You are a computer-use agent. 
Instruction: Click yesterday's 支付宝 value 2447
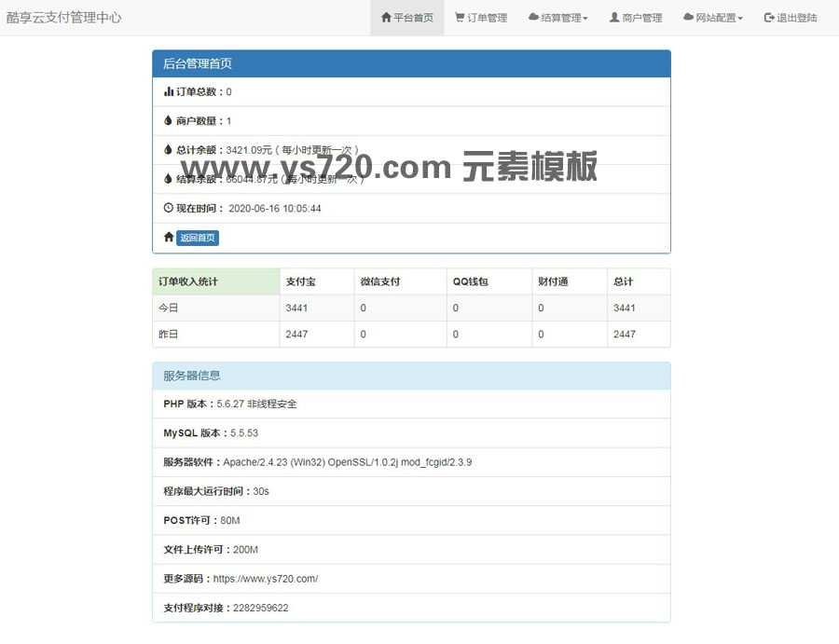(x=296, y=334)
